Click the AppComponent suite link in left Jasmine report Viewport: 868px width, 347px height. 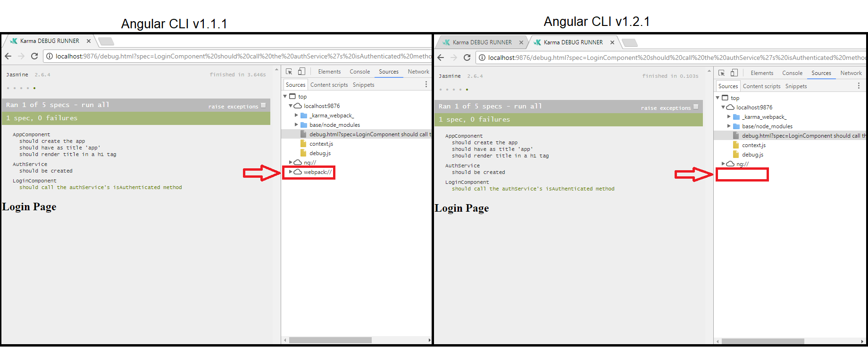tap(31, 134)
